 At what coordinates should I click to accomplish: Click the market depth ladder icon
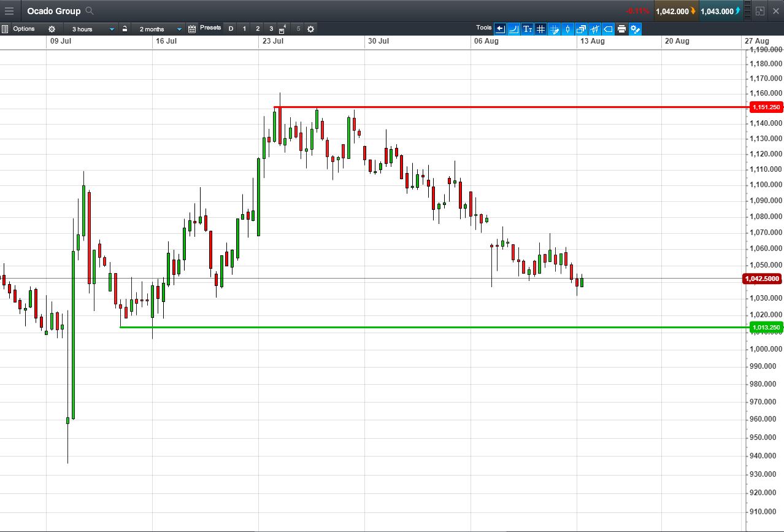click(x=747, y=10)
